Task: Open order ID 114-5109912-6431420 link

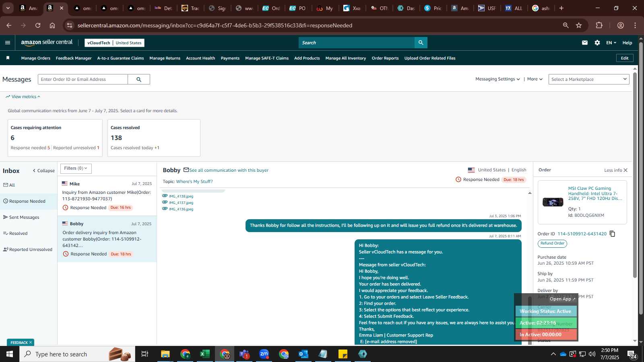Action: [582, 234]
